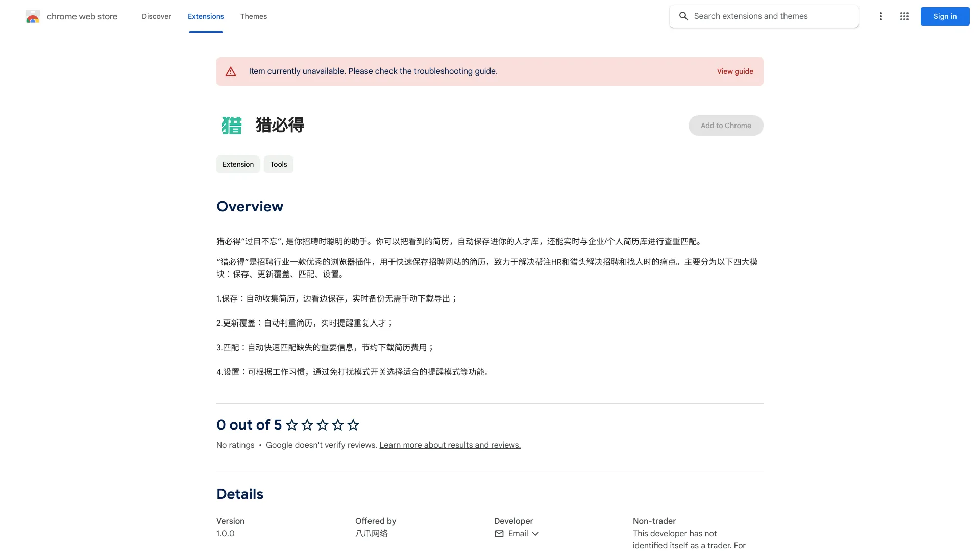Open Learn more about results and reviews
Screen dimensions: 980x551
pos(450,445)
